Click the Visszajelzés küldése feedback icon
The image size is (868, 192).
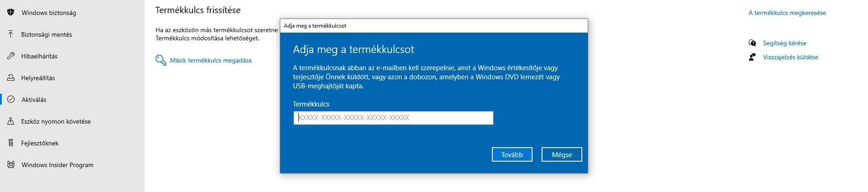coord(752,57)
